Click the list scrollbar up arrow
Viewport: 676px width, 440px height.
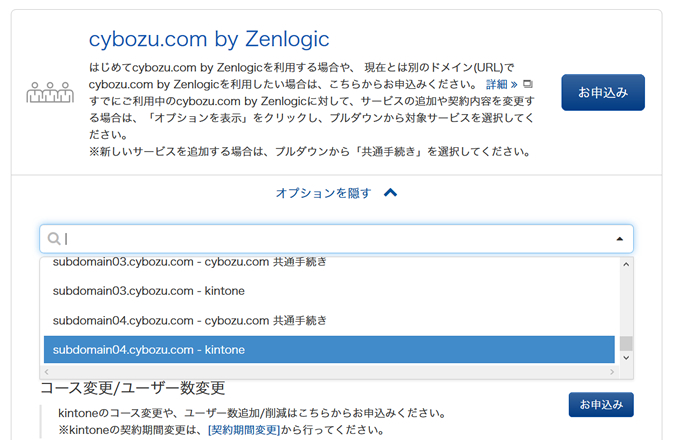[x=626, y=264]
